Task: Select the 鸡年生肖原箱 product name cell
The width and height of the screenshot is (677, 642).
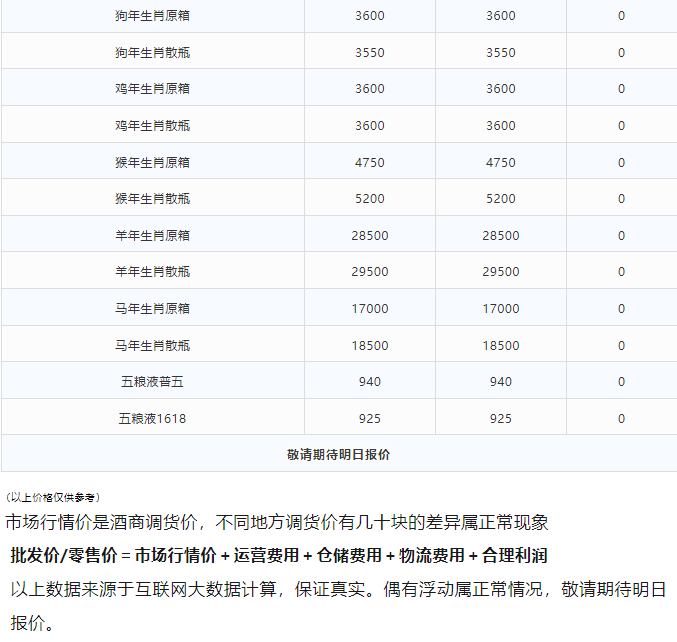Action: tap(152, 89)
